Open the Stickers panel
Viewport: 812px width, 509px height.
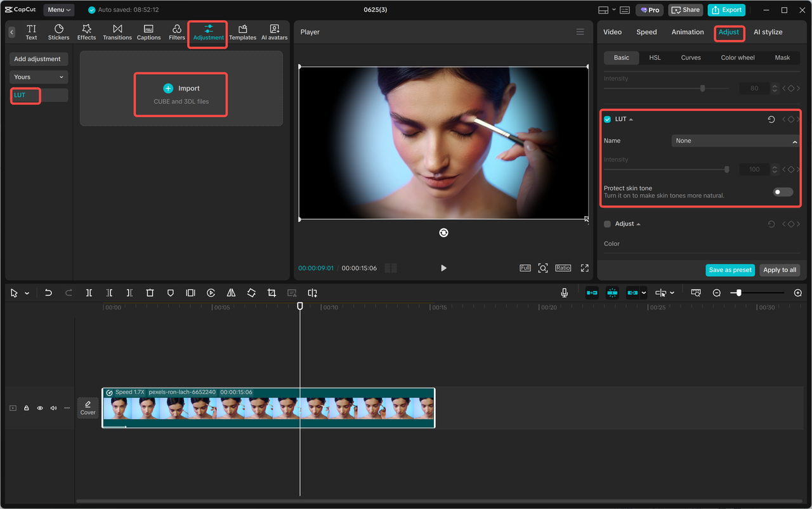point(58,32)
